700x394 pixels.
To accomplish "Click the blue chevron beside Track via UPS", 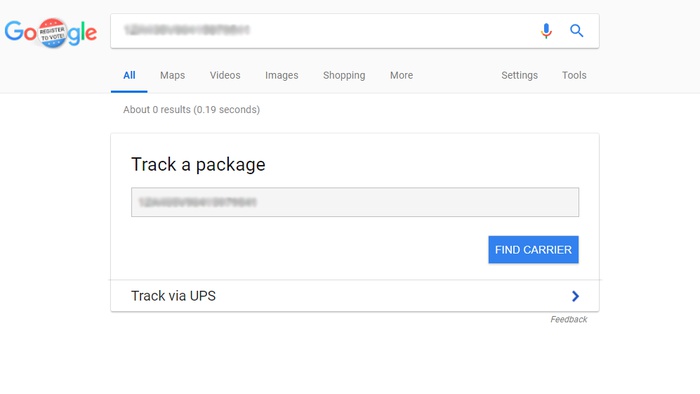I will (x=575, y=296).
